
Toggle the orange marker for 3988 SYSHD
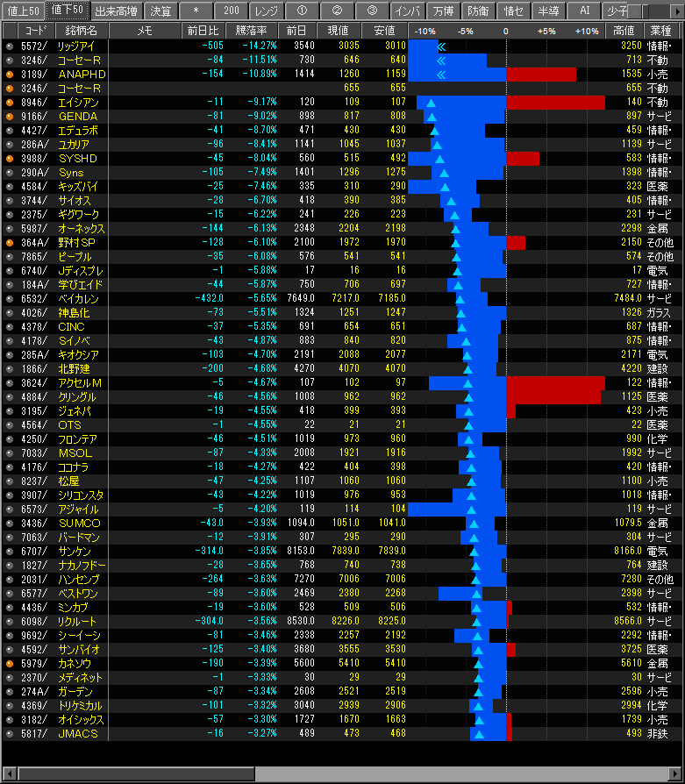10,159
